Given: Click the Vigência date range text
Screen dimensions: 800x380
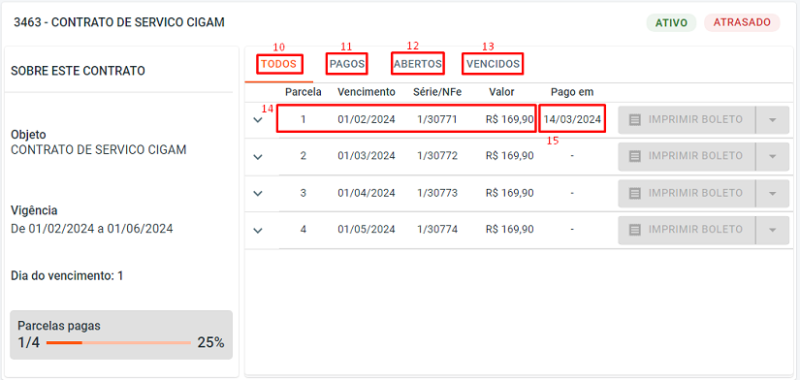Looking at the screenshot, I should tap(92, 229).
